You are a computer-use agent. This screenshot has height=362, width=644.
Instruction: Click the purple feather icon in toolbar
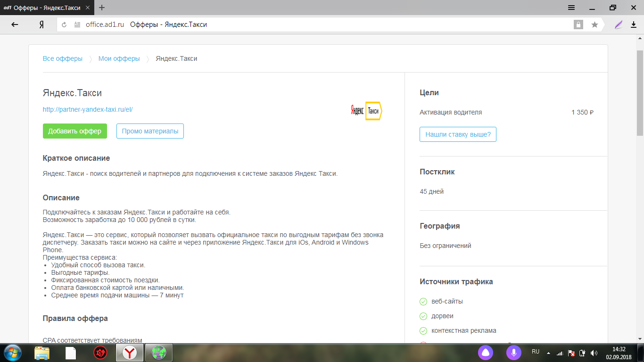619,25
